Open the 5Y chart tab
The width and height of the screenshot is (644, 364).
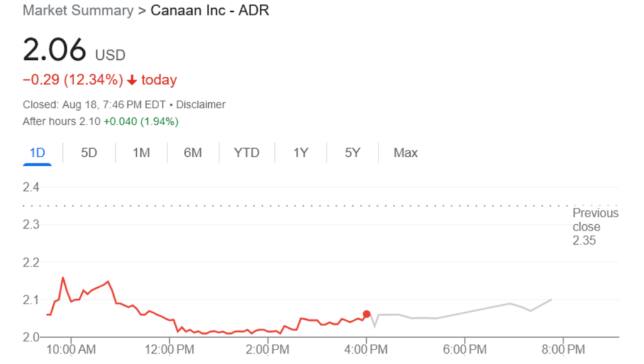[x=352, y=153]
